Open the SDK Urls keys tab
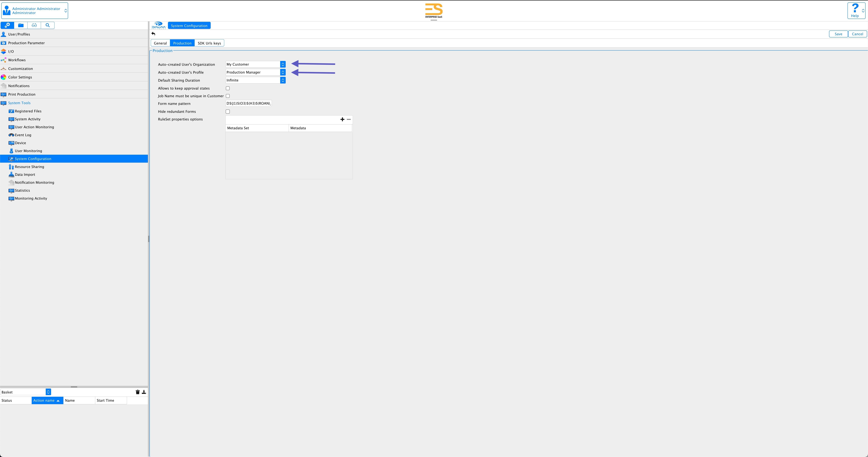868x457 pixels. tap(209, 43)
